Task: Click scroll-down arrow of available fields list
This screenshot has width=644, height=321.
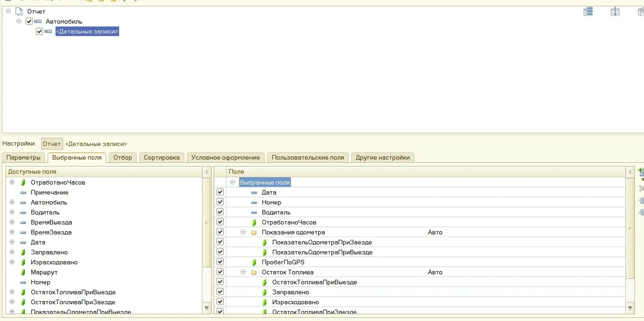Action: [207, 308]
